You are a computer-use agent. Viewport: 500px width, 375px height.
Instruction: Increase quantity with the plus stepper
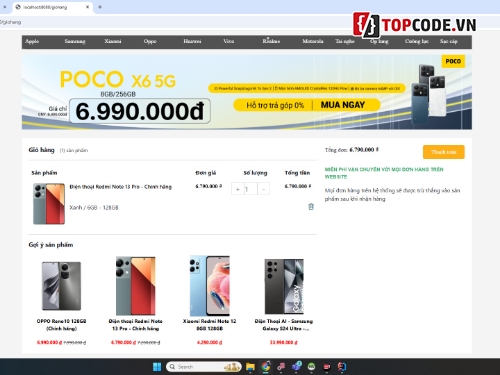pyautogui.click(x=238, y=189)
